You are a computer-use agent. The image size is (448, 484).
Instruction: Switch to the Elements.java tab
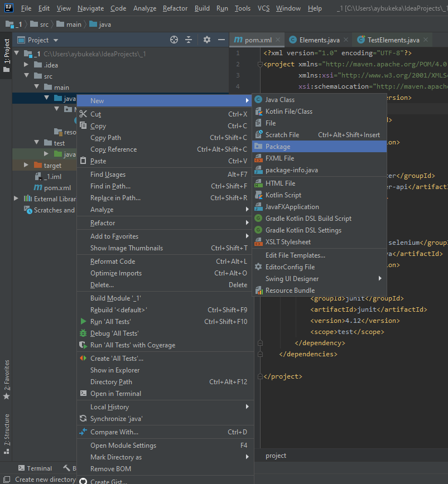click(319, 40)
